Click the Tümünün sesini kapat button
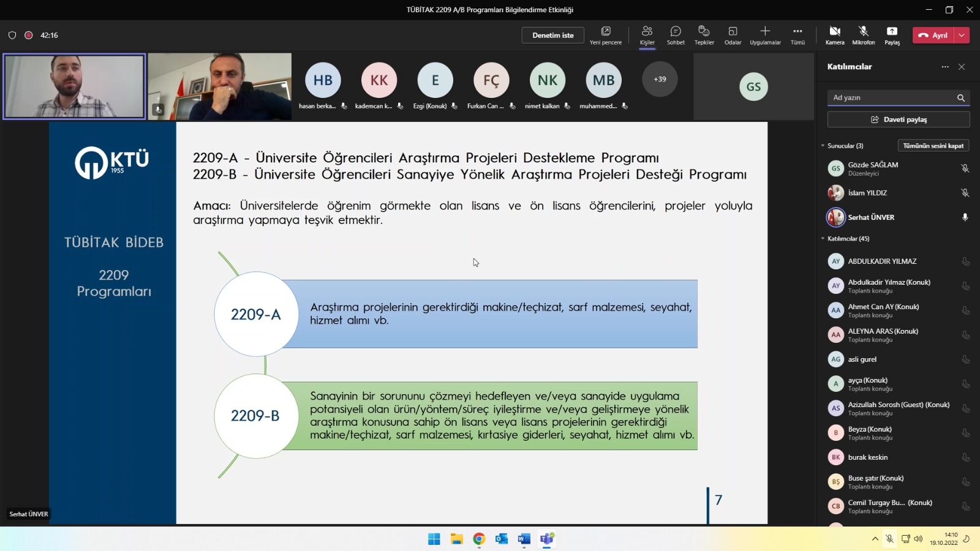The image size is (980, 551). (x=933, y=146)
